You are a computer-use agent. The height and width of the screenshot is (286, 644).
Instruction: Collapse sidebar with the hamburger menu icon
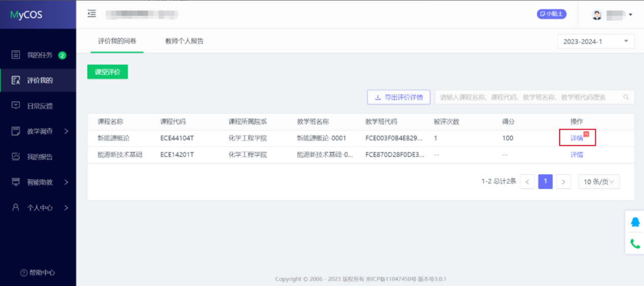click(x=91, y=14)
